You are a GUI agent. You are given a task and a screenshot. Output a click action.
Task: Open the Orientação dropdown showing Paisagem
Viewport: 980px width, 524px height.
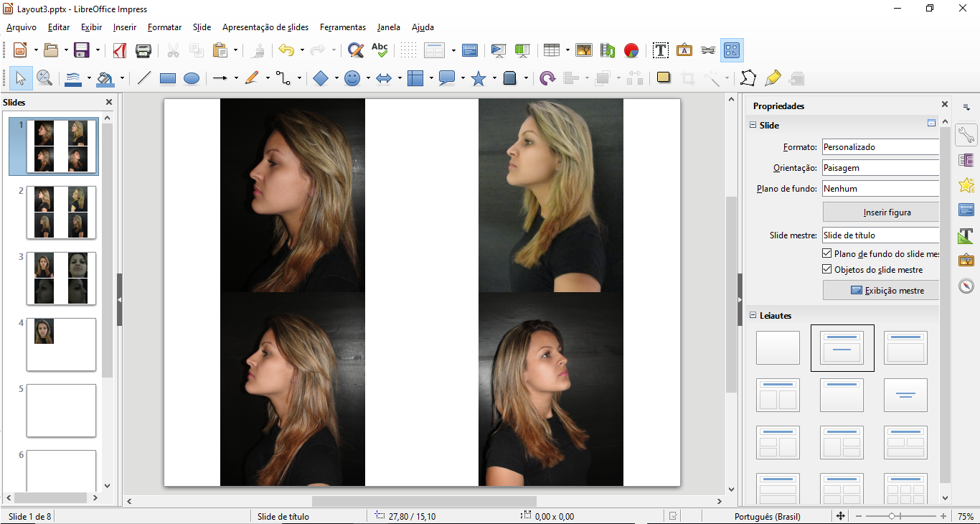880,168
